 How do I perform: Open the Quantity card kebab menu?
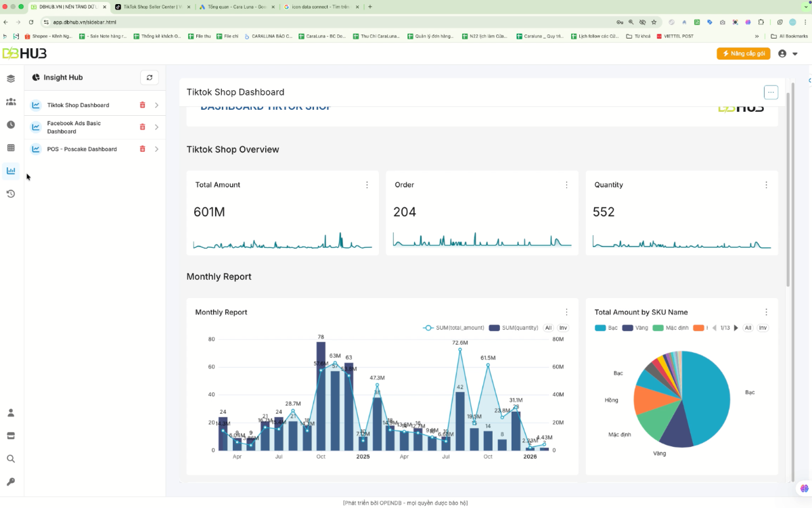(x=766, y=185)
